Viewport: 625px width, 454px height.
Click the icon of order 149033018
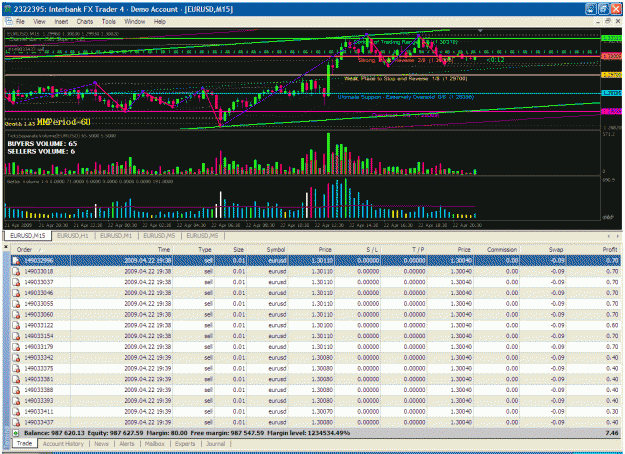[x=16, y=271]
